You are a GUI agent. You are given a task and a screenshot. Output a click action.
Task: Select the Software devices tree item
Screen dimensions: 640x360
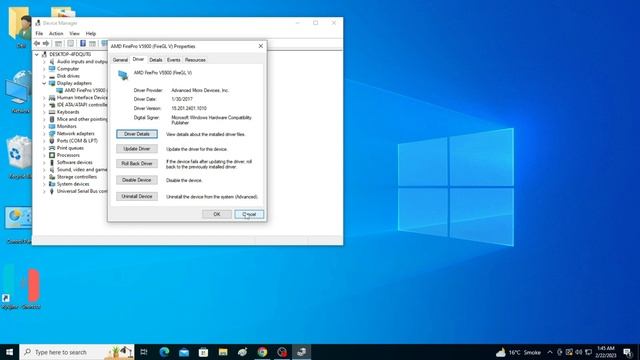[x=74, y=162]
